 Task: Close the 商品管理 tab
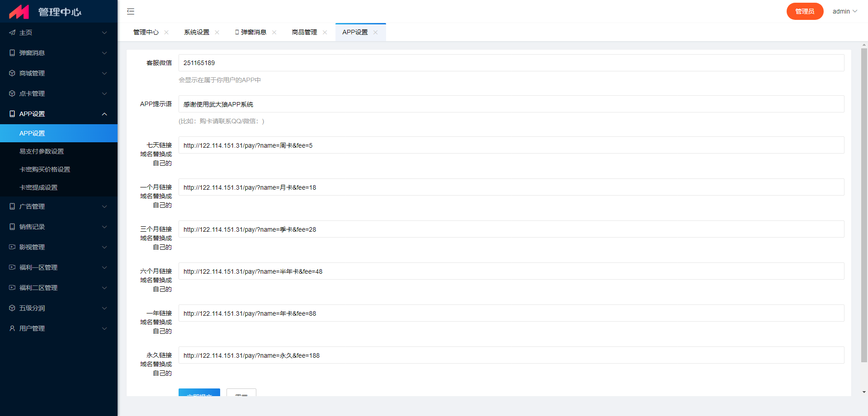coord(325,33)
